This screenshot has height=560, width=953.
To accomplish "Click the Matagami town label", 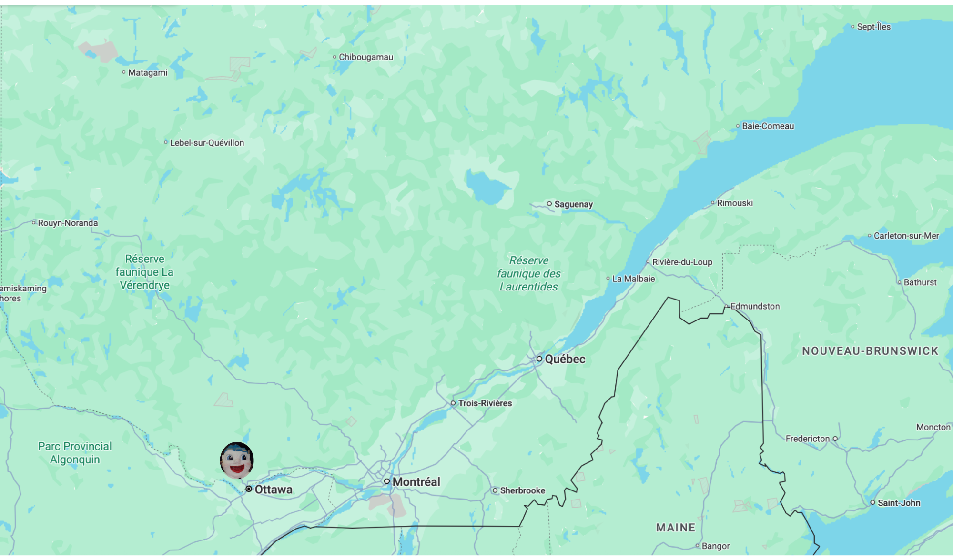I will click(x=148, y=72).
